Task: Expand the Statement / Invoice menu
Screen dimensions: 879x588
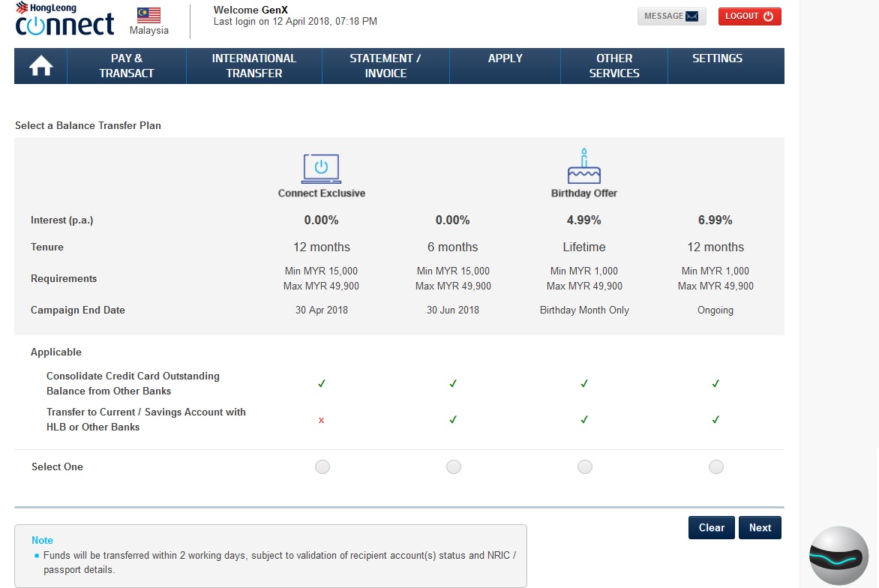Action: (x=385, y=66)
